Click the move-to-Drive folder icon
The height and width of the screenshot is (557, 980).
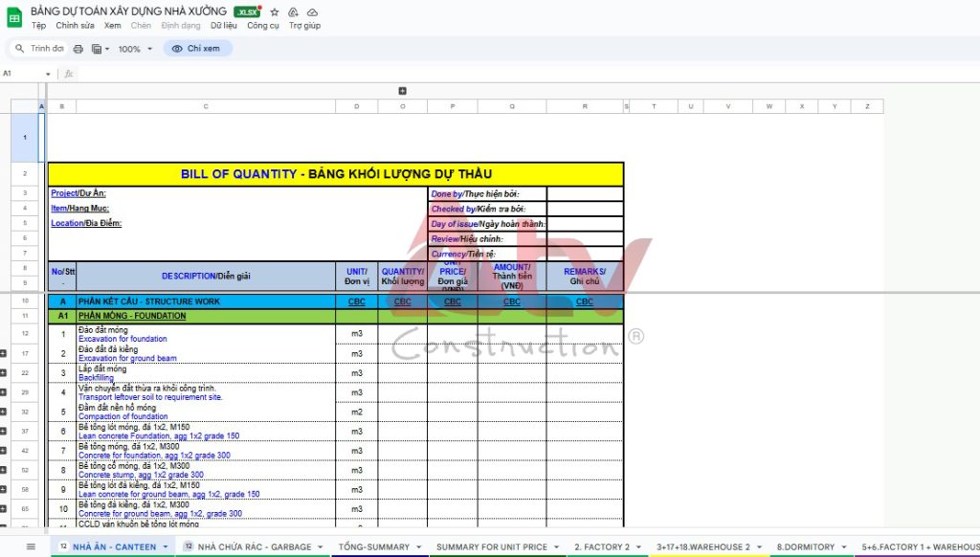[294, 11]
